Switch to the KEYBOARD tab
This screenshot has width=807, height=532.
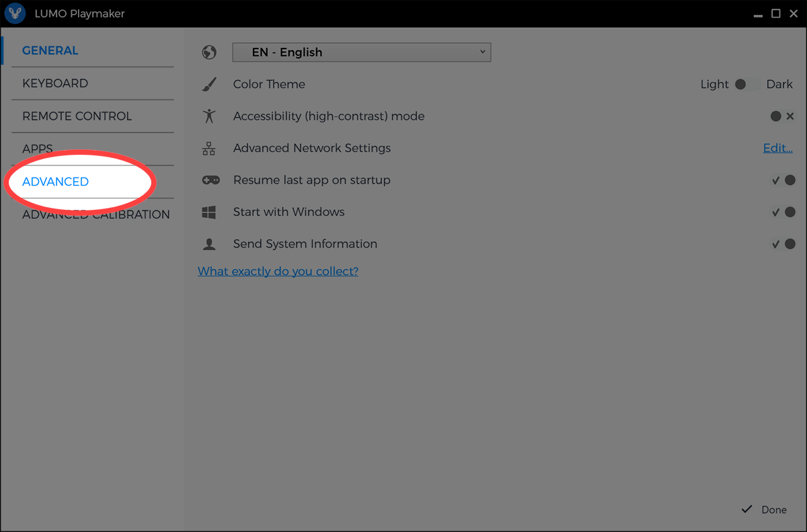55,83
